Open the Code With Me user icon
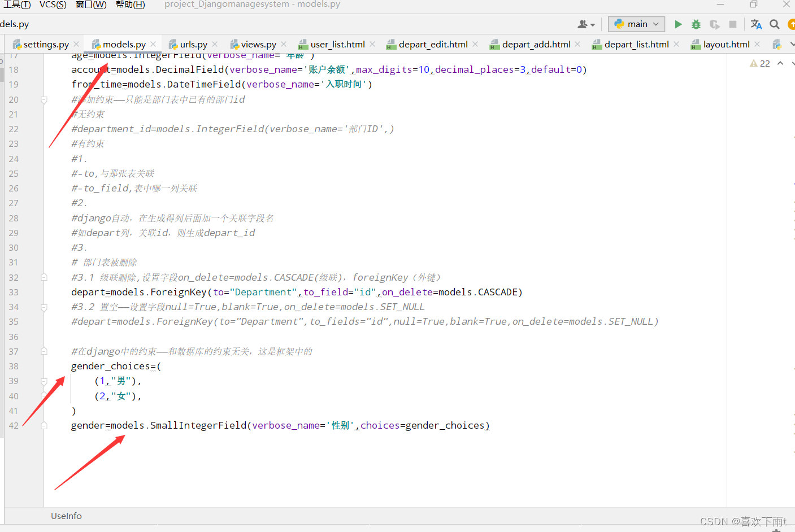795x532 pixels. pos(586,24)
